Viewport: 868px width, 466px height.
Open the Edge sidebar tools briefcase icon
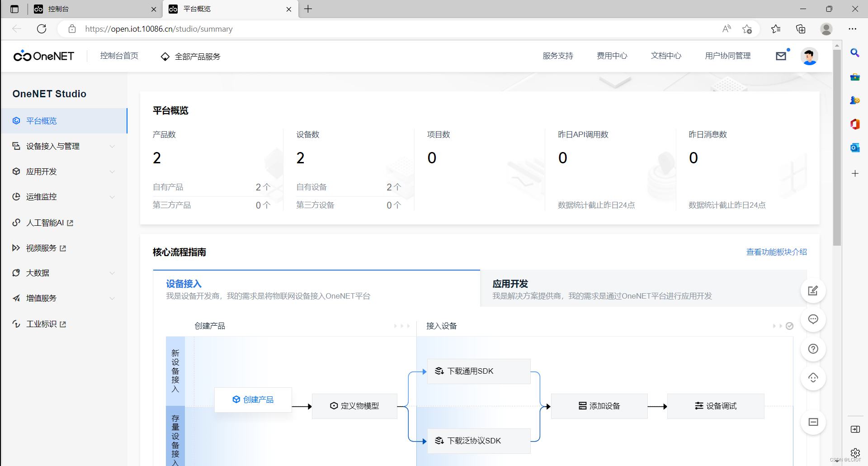pyautogui.click(x=855, y=77)
